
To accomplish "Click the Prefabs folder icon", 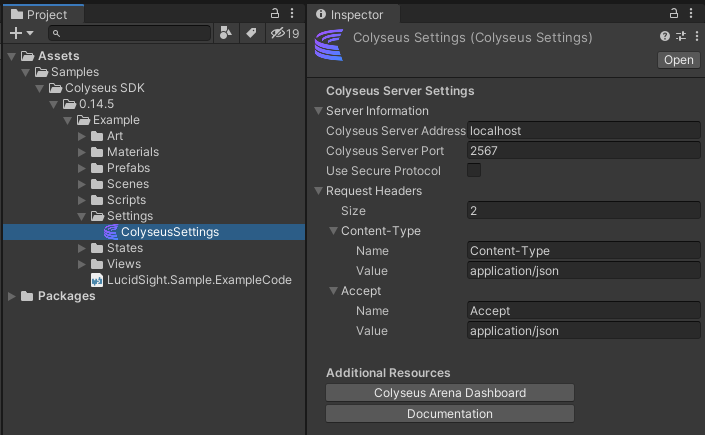I will (97, 168).
